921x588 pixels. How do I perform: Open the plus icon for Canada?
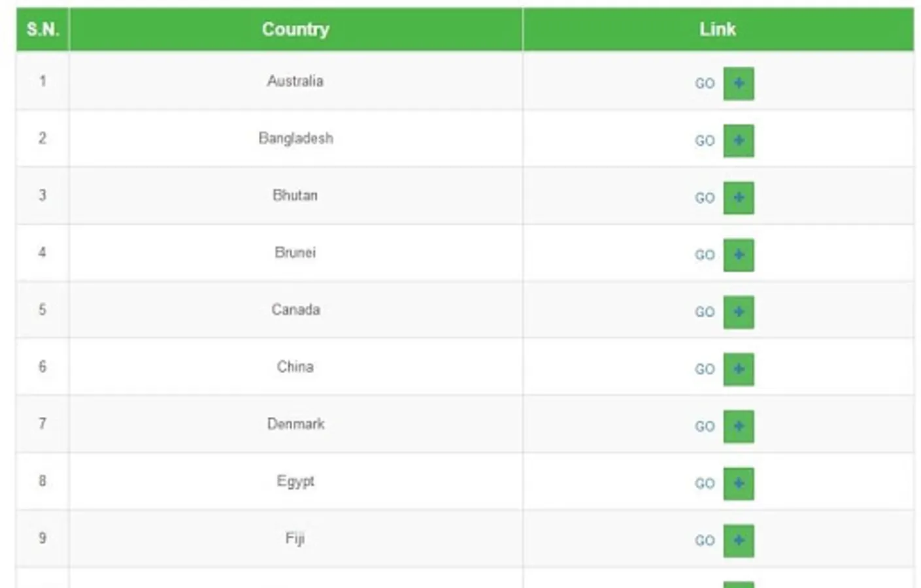pos(738,312)
